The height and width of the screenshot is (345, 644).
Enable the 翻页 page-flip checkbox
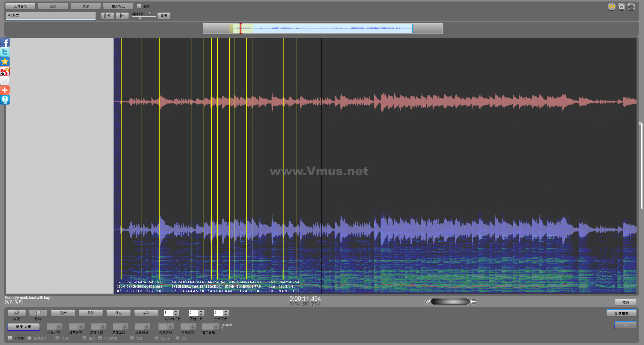[139, 6]
